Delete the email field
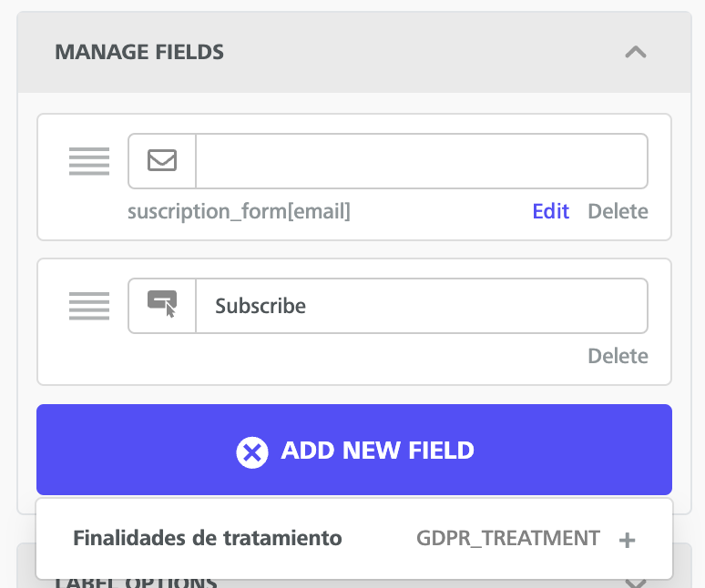Screen dimensions: 705x588 point(618,211)
